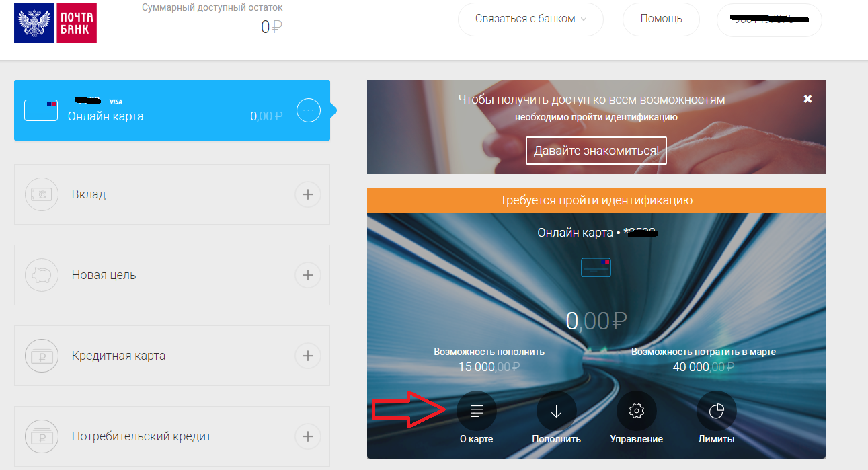Add a new Вклад with plus button

[308, 194]
